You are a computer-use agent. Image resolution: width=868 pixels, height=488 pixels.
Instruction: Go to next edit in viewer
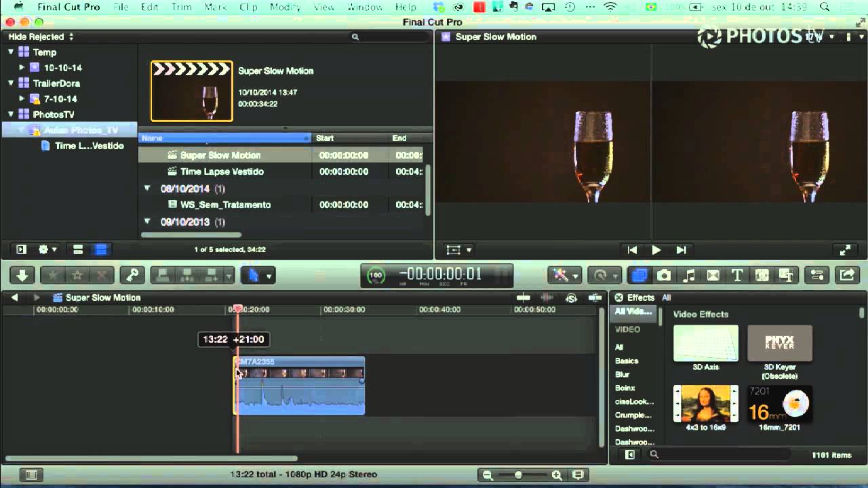tap(682, 250)
